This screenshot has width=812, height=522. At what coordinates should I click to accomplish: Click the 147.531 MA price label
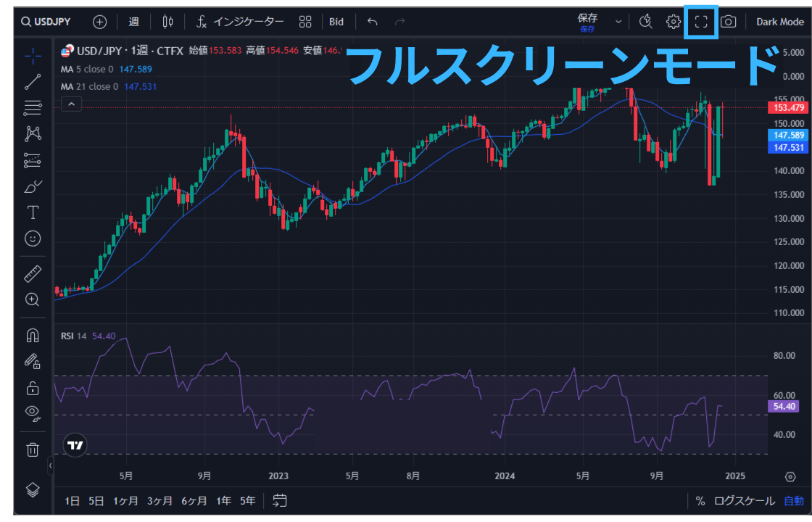[787, 148]
